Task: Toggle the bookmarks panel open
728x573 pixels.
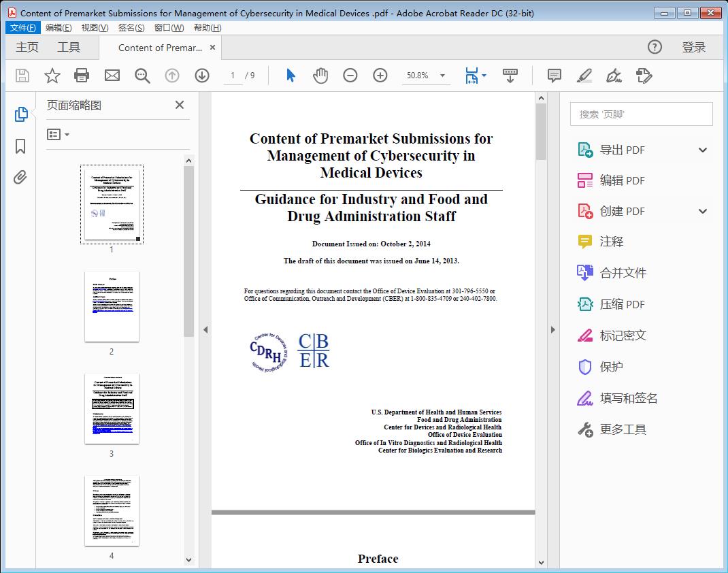Action: click(x=20, y=147)
